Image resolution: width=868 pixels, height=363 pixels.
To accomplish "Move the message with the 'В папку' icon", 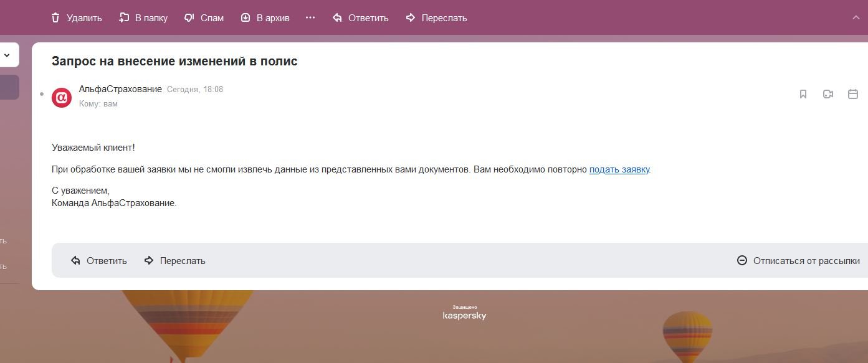I will [x=124, y=18].
